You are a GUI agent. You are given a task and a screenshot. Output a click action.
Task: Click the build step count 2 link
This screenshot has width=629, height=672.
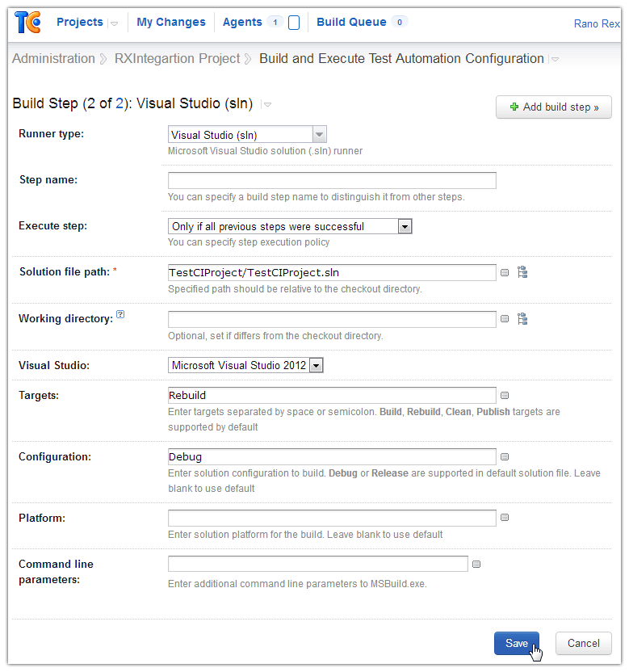click(x=120, y=103)
